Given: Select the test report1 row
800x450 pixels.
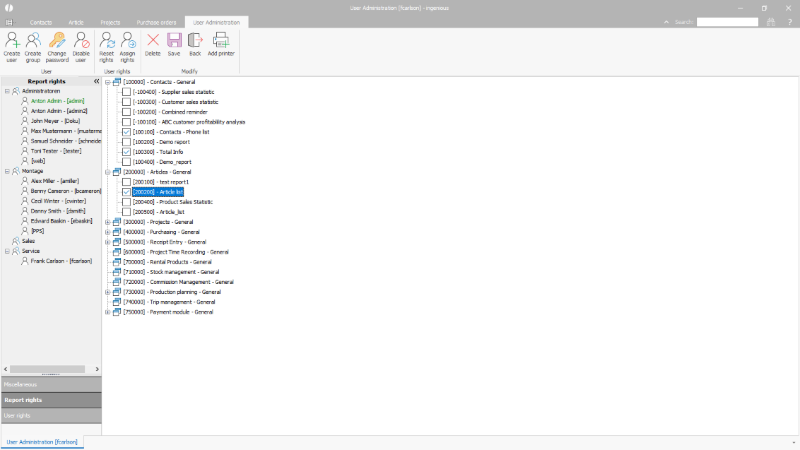Looking at the screenshot, I should [x=161, y=182].
